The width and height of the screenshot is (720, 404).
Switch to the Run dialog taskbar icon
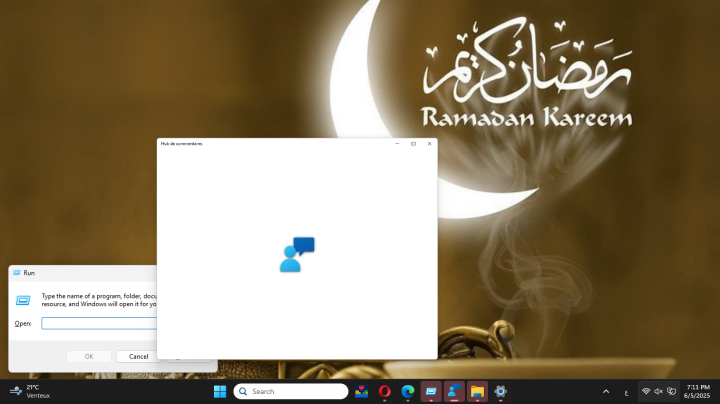[431, 391]
